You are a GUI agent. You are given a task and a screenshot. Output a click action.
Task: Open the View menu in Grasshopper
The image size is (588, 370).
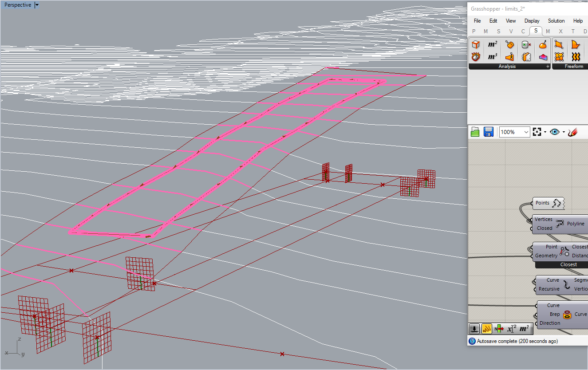click(x=511, y=21)
